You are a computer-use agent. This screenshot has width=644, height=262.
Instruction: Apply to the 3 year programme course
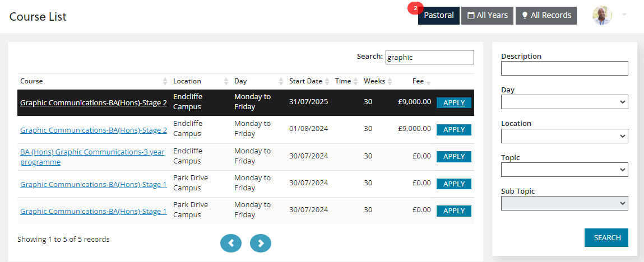(x=454, y=157)
